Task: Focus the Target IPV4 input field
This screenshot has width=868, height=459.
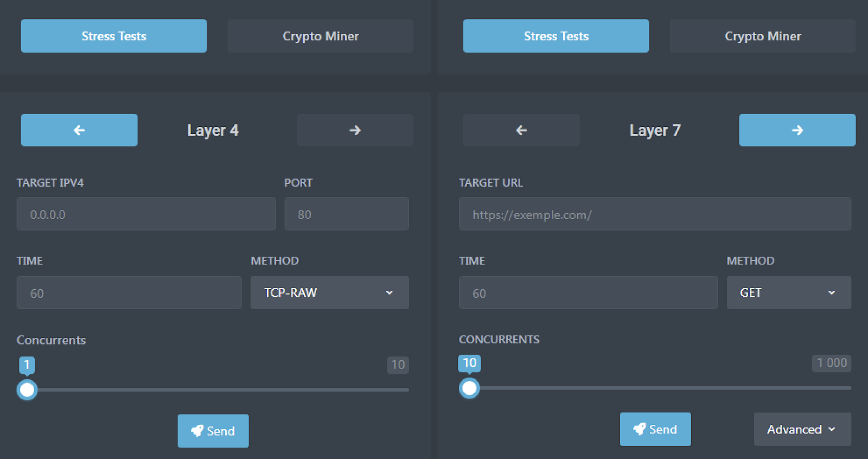Action: pos(146,214)
